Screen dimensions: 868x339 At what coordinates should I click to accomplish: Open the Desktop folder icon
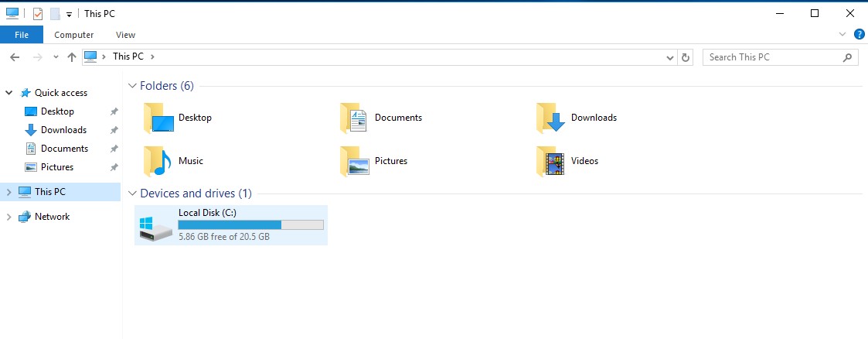point(160,118)
